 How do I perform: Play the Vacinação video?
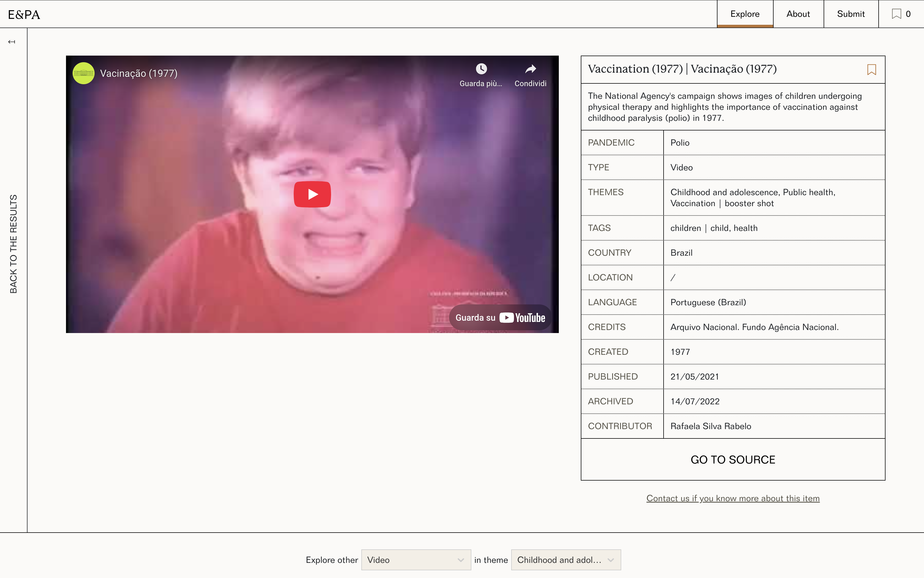pos(312,194)
